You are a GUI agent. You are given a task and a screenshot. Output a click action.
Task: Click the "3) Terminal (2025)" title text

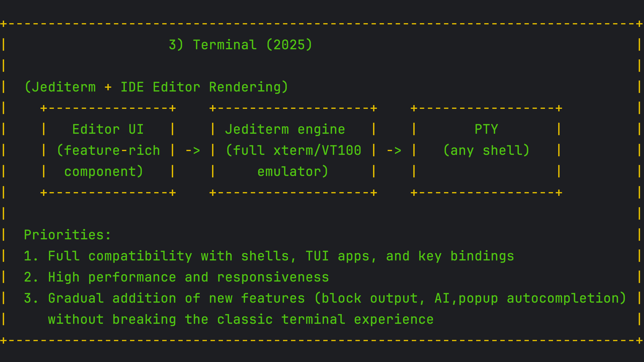pyautogui.click(x=240, y=45)
